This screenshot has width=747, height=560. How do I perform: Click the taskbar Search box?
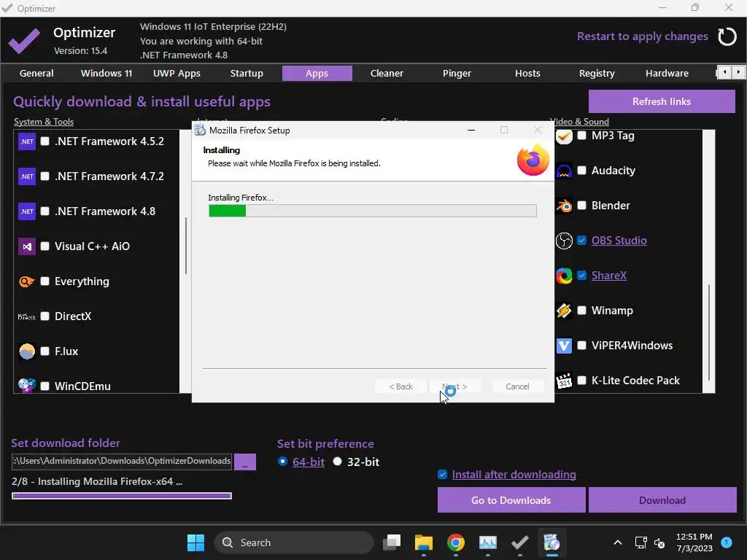294,542
